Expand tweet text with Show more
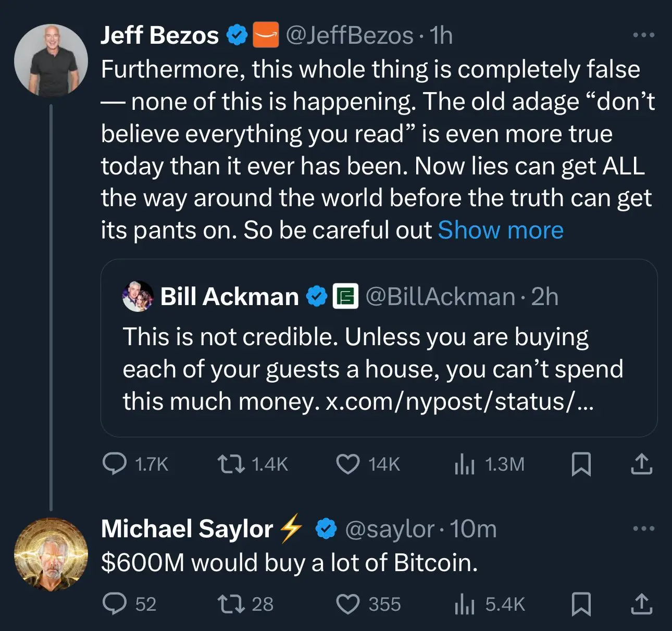 500,230
